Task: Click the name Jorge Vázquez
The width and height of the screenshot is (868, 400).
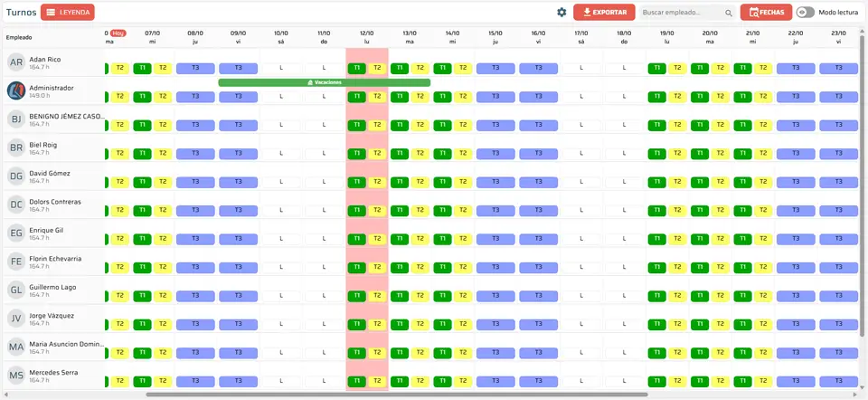Action: [51, 315]
